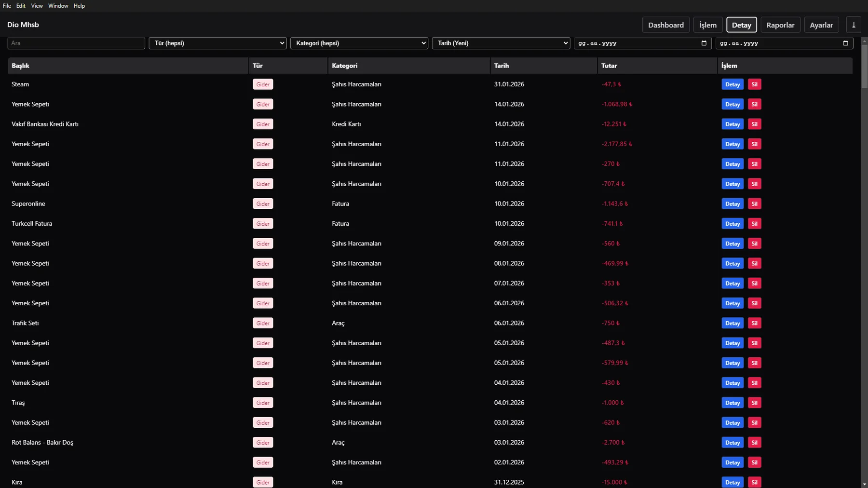Screen dimensions: 868x488
Task: Go to the Ayarlar page
Action: pos(821,25)
